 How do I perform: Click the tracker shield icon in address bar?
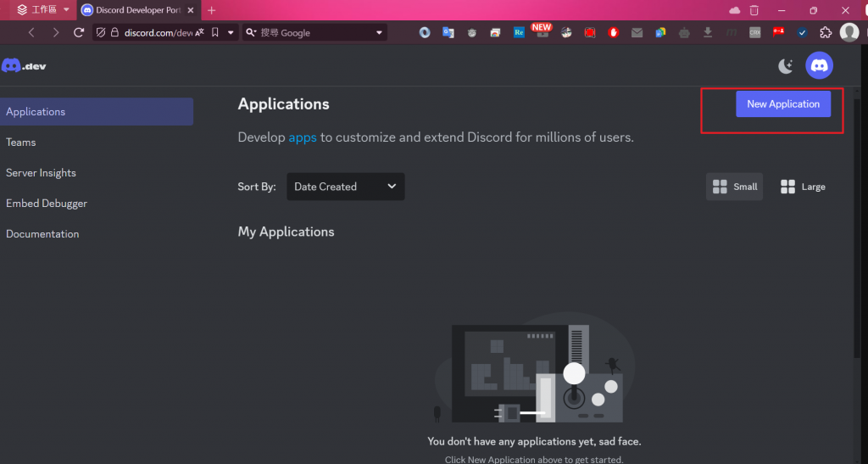pyautogui.click(x=101, y=33)
